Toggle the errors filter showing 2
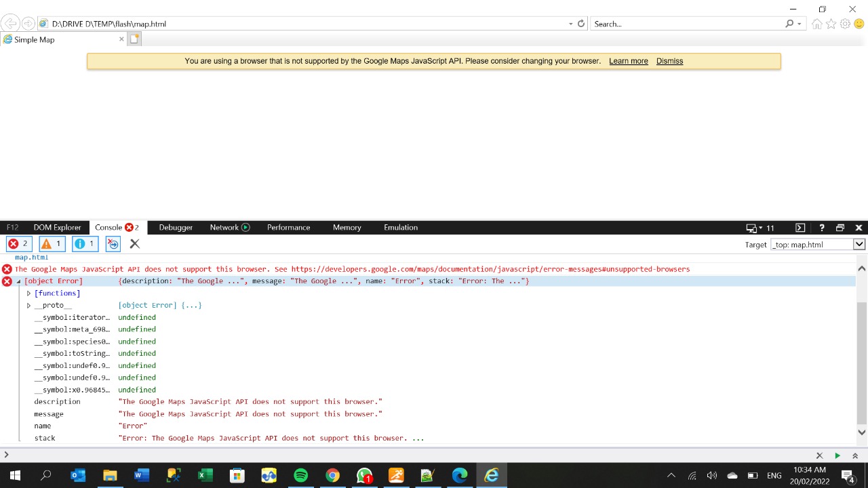The image size is (868, 488). coord(18,244)
